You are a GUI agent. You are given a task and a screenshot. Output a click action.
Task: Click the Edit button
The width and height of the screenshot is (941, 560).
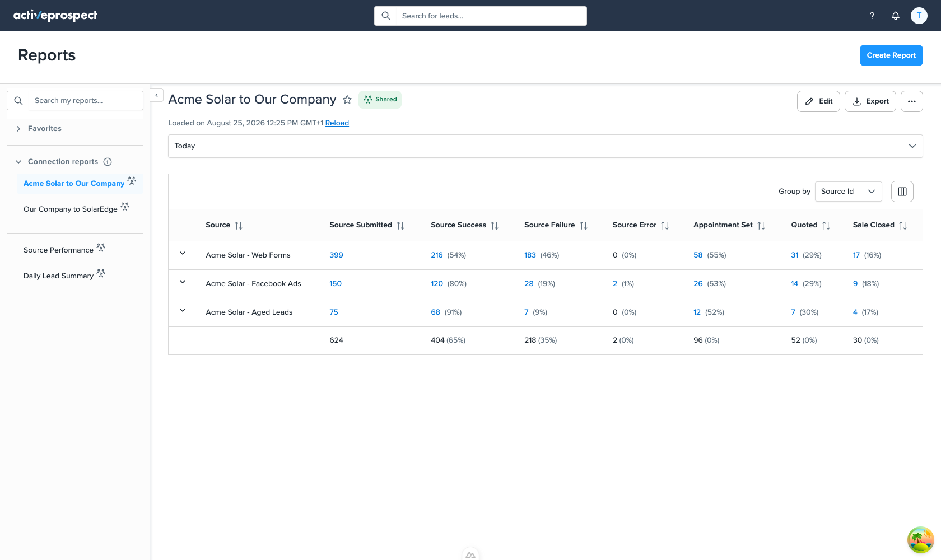point(818,101)
